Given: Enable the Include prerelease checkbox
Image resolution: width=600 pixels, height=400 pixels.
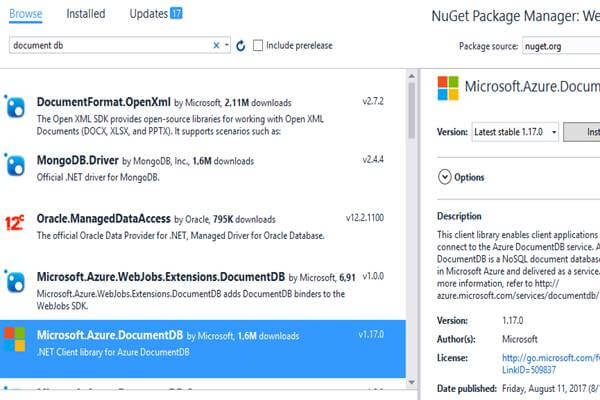Looking at the screenshot, I should [x=259, y=46].
